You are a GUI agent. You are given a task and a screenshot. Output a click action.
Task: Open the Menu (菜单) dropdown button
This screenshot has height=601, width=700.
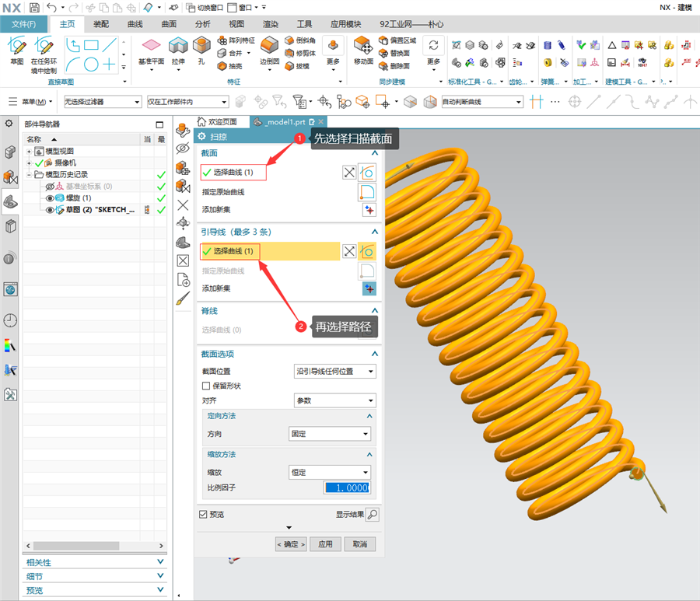(x=30, y=102)
